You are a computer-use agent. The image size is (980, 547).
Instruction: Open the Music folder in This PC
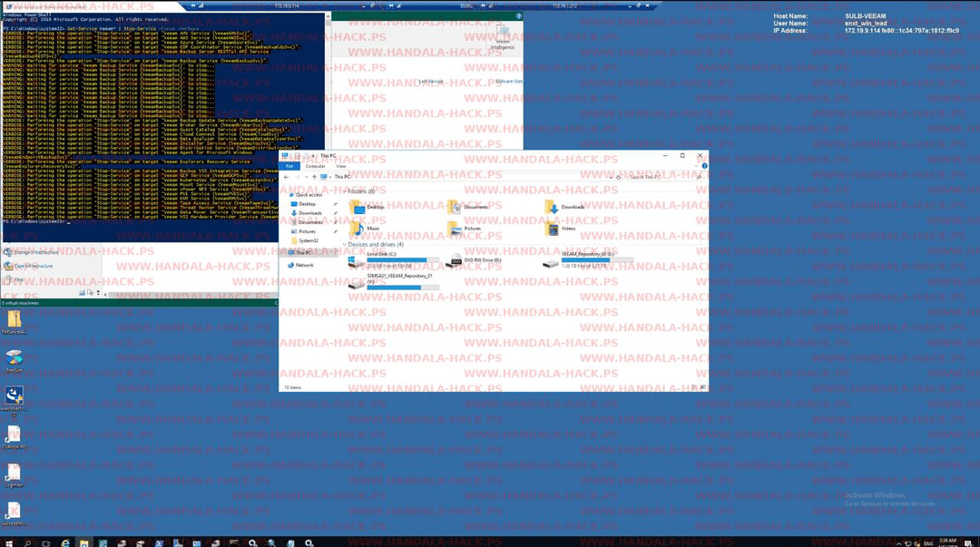coord(365,229)
